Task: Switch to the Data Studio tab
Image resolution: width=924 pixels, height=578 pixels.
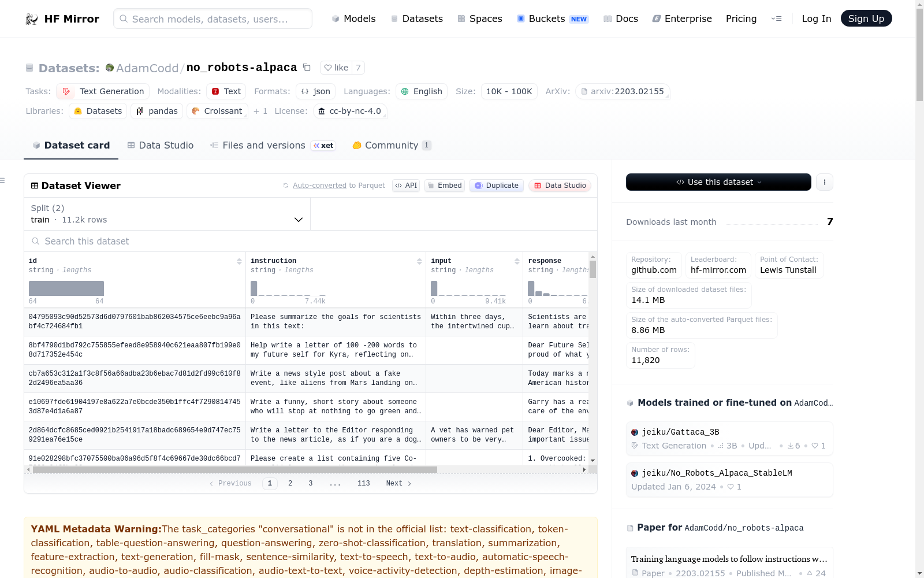Action: point(161,146)
